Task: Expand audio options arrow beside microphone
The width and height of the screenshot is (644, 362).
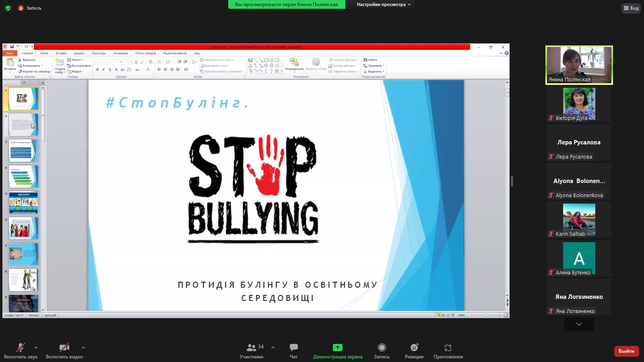Action: point(36,348)
